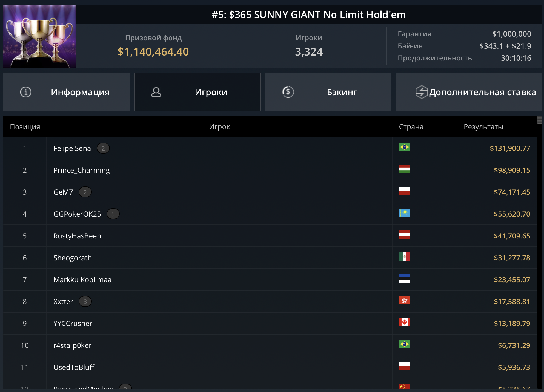The width and height of the screenshot is (544, 392).
Task: Click Felipe Sena's Brazil flag icon
Action: (404, 147)
